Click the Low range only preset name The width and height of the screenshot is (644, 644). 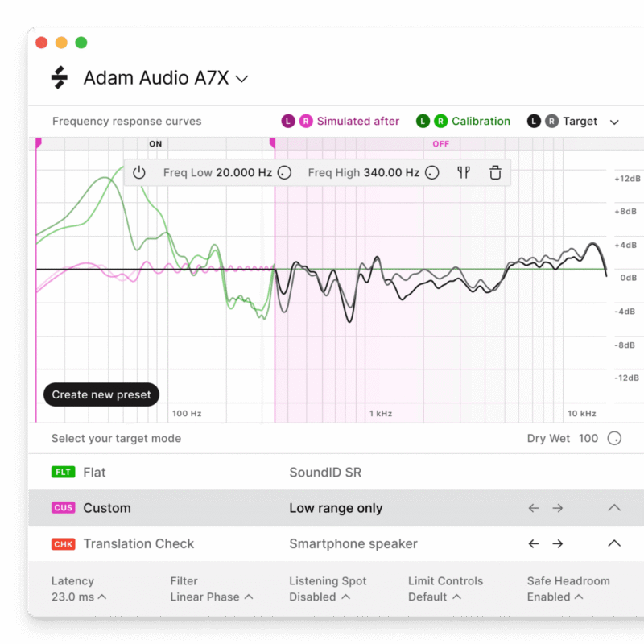click(336, 508)
